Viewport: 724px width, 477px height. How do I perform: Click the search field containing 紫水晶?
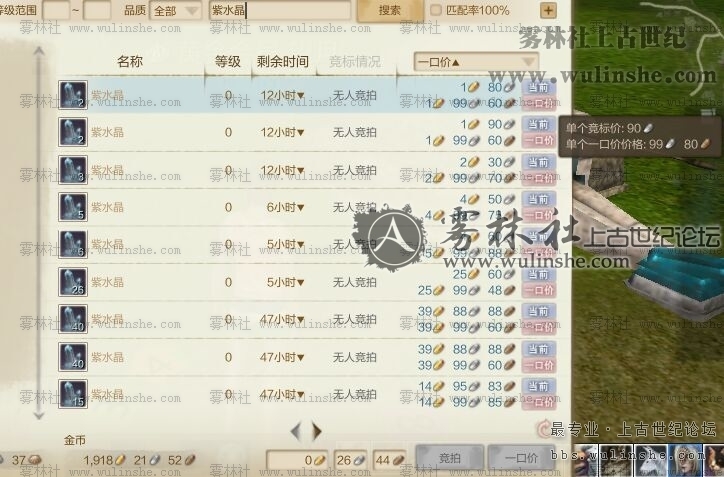280,10
